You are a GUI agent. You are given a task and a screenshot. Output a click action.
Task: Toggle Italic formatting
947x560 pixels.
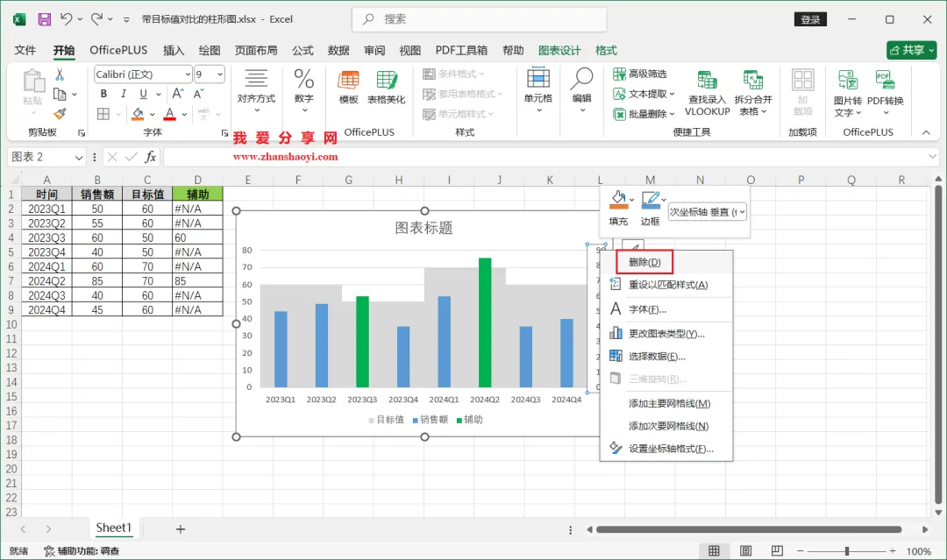pos(124,94)
